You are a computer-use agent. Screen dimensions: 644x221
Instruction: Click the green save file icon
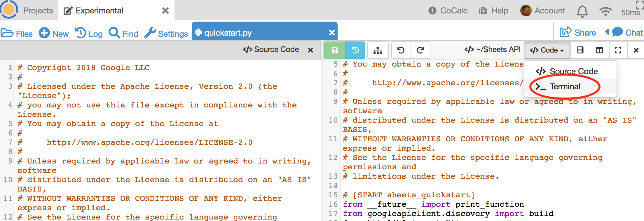[x=335, y=50]
